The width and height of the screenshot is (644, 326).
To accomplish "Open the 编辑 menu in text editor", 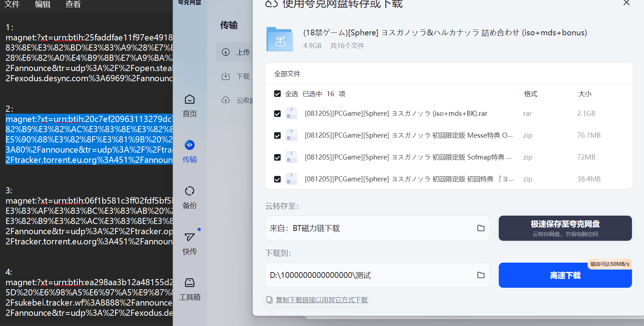I will coord(43,4).
